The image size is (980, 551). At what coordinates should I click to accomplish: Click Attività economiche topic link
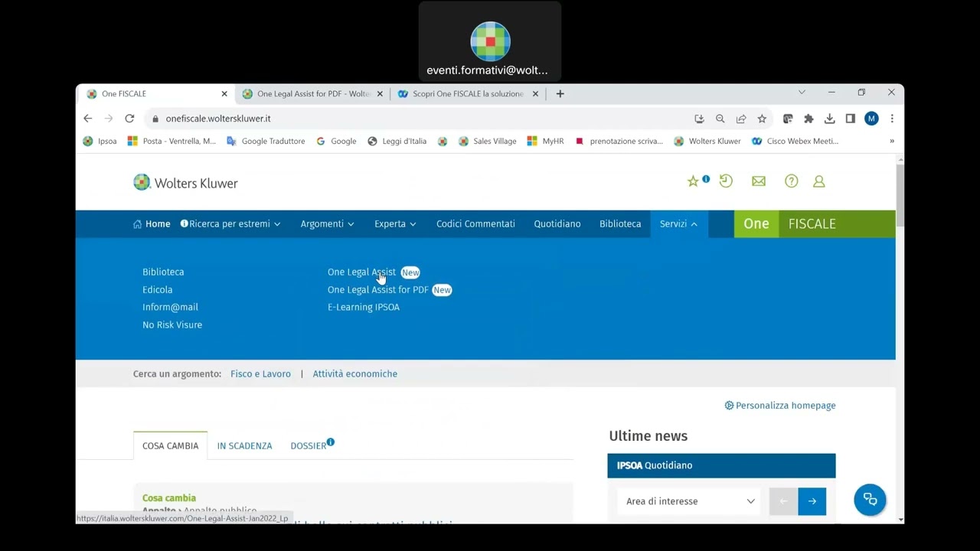(354, 373)
